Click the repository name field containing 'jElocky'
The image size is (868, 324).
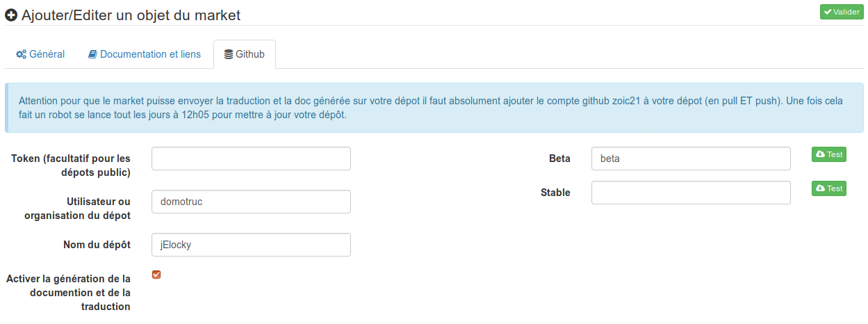pos(251,245)
